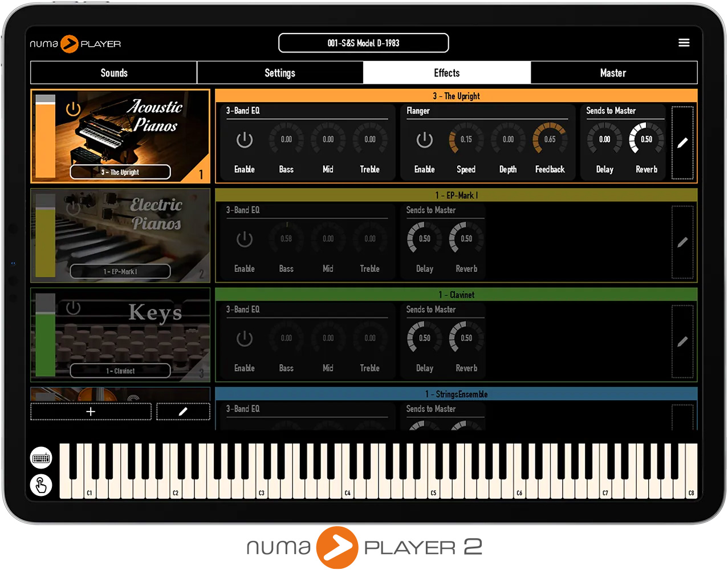Click pencil edit icon for Clavinet effects
The height and width of the screenshot is (570, 728).
pyautogui.click(x=682, y=341)
